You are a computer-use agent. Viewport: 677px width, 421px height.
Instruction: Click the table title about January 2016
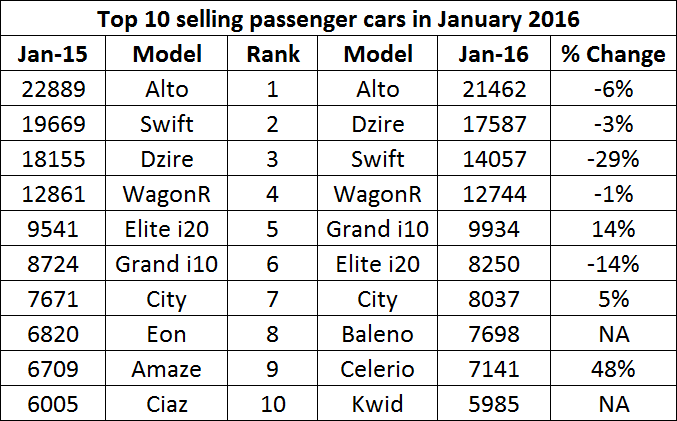point(338,18)
